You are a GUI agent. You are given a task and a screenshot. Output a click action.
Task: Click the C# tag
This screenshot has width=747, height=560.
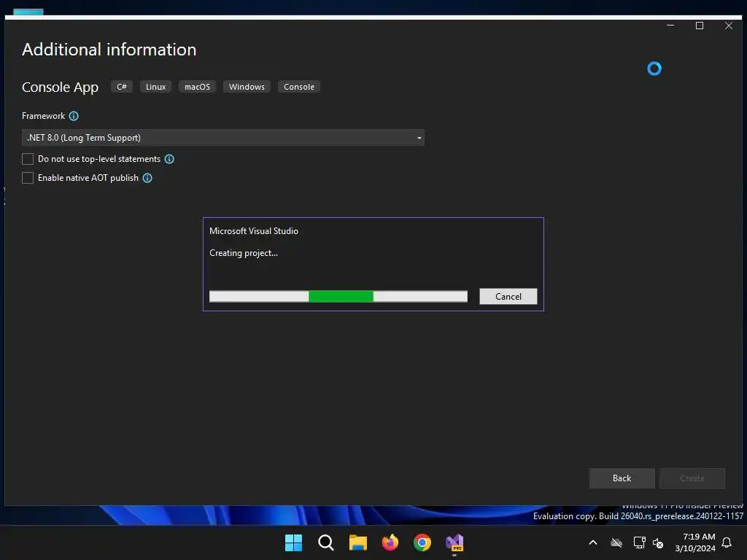(122, 87)
